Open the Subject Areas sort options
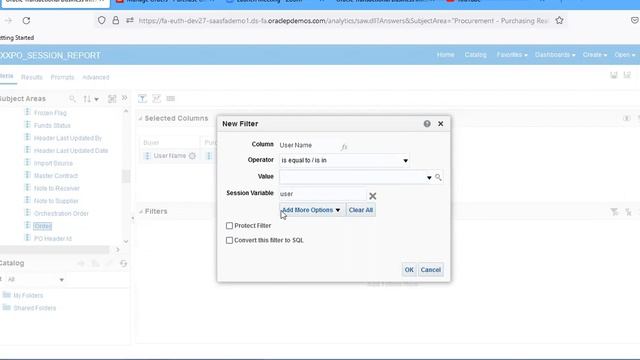The width and height of the screenshot is (640, 360). (91, 99)
